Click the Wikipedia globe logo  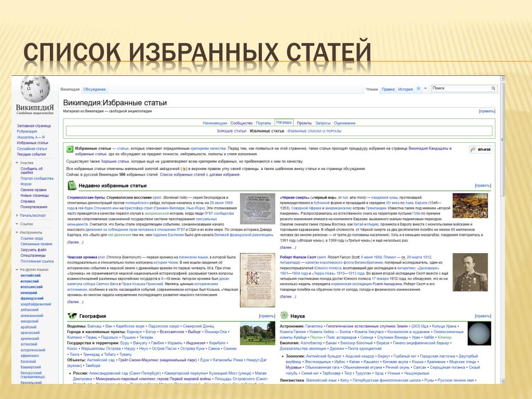click(x=35, y=89)
